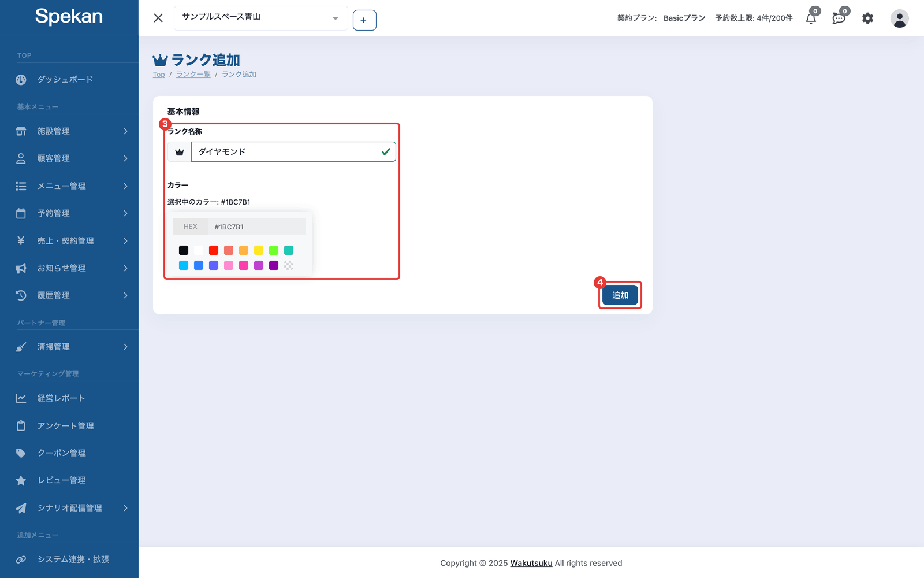
Task: Close the sidebar with the X icon
Action: (158, 18)
